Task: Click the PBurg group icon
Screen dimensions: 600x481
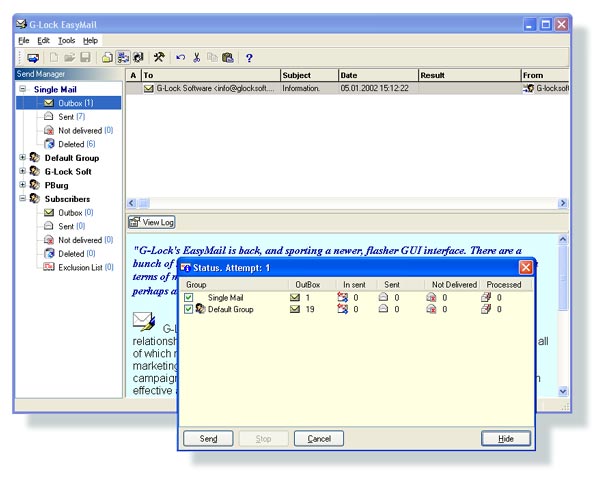Action: (x=34, y=185)
